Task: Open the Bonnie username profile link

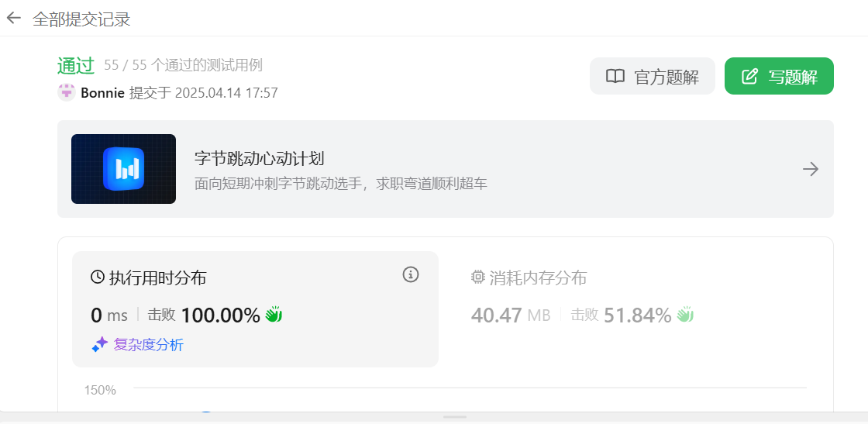Action: coord(102,92)
